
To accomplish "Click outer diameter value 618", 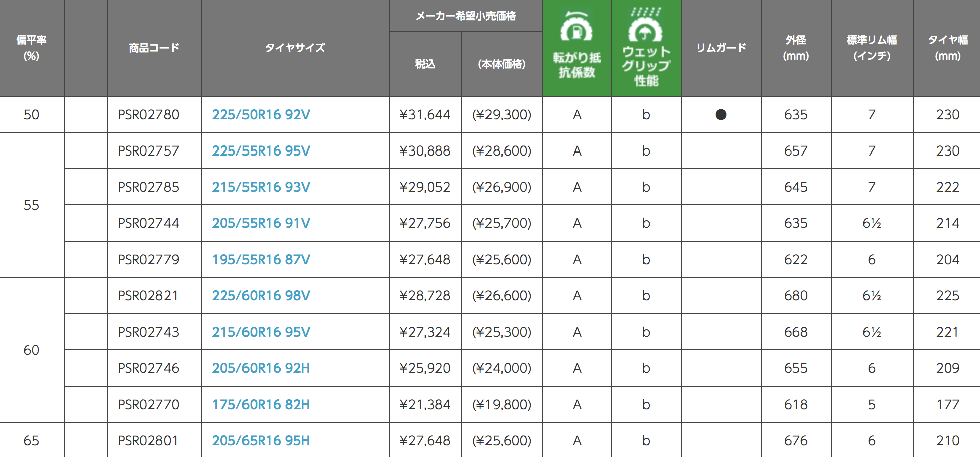I will coord(796,405).
